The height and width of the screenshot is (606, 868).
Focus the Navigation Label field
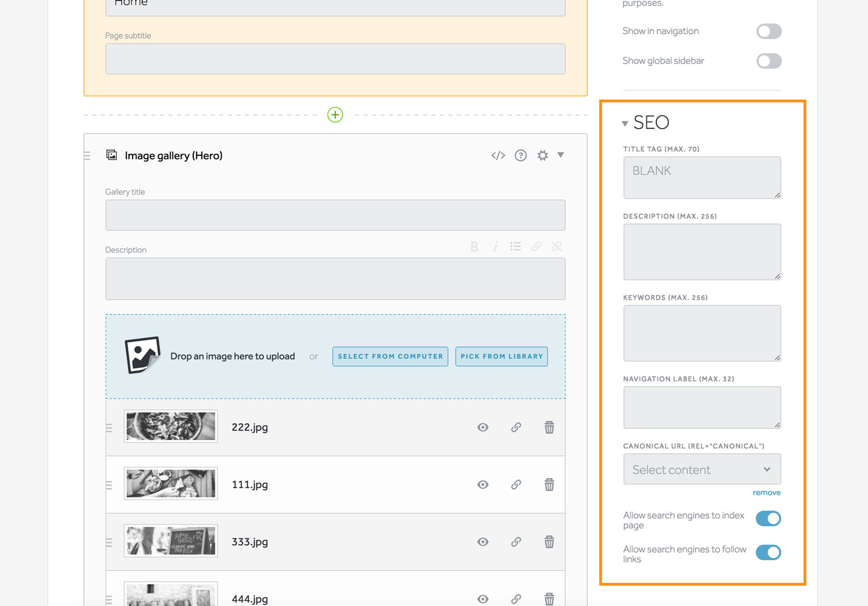click(x=702, y=407)
